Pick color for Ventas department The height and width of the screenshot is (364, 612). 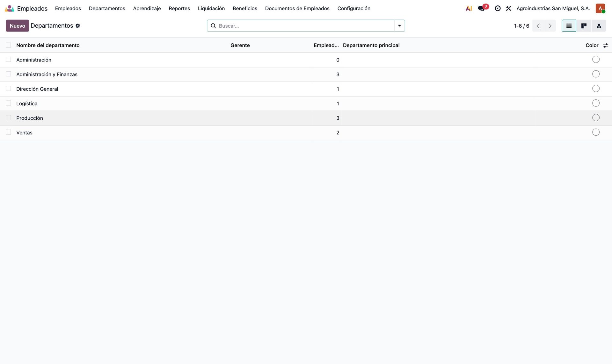[596, 132]
